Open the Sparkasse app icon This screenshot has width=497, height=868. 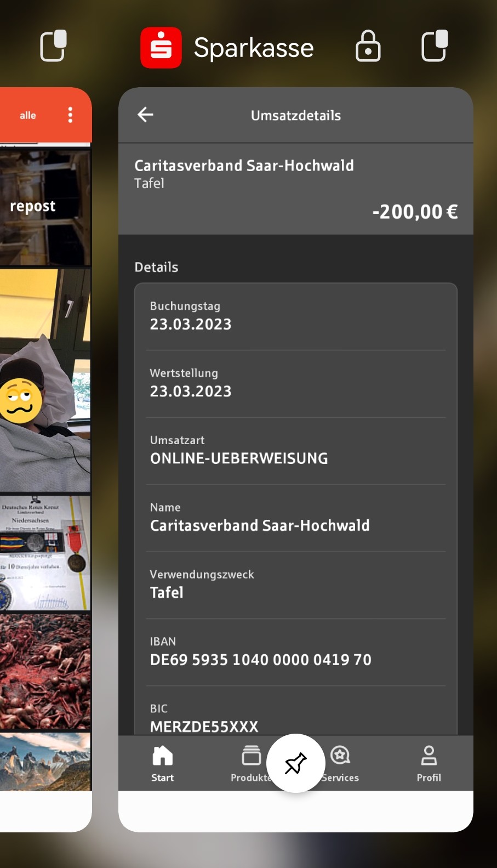161,48
